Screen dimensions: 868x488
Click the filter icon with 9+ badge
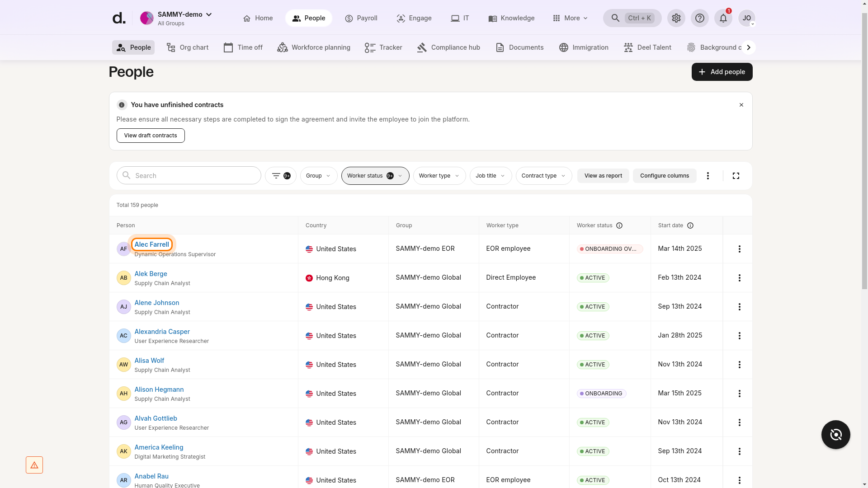point(281,176)
